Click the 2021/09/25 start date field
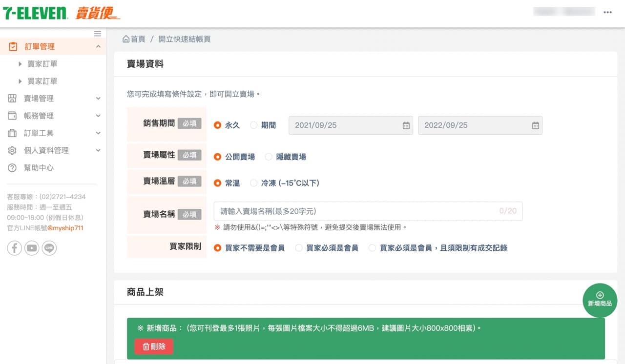 (x=351, y=125)
